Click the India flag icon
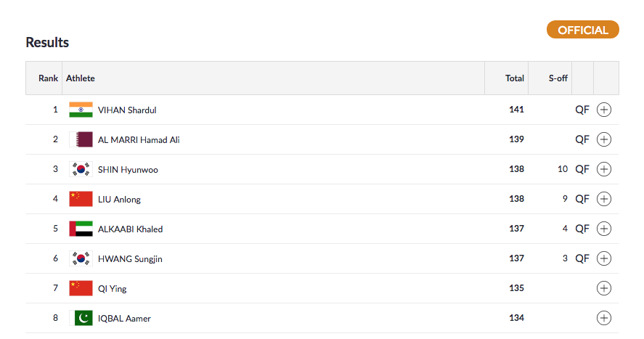The width and height of the screenshot is (644, 339). click(x=81, y=110)
